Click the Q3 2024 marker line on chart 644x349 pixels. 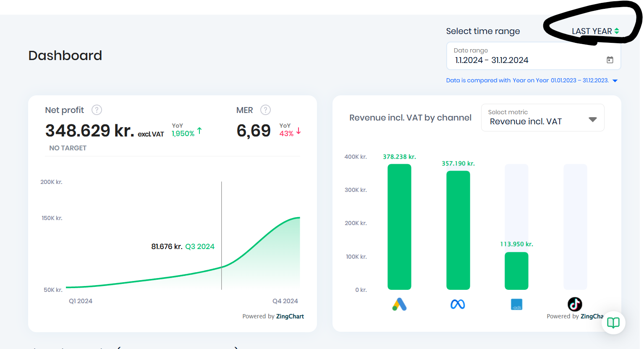pyautogui.click(x=222, y=235)
